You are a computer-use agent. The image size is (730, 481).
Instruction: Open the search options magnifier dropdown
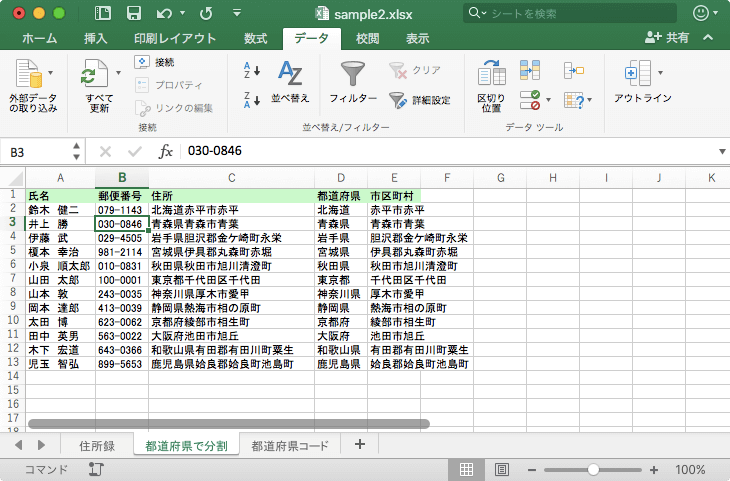click(x=477, y=13)
